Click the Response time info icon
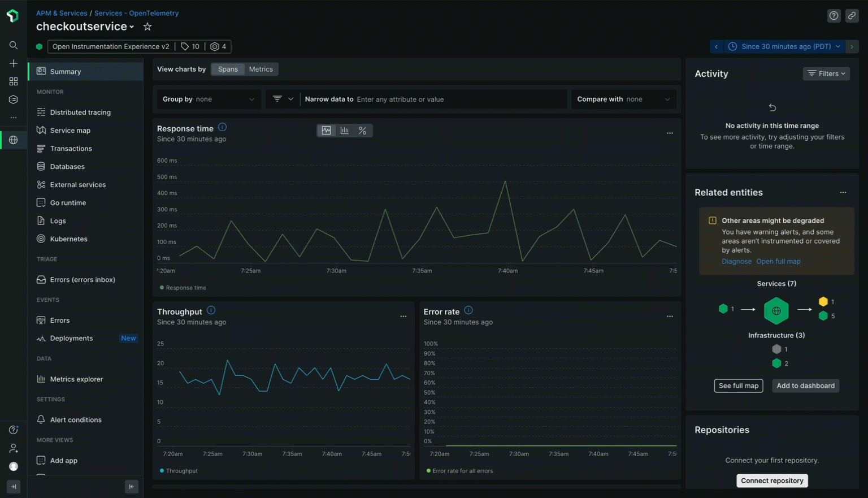868x498 pixels. coord(222,127)
